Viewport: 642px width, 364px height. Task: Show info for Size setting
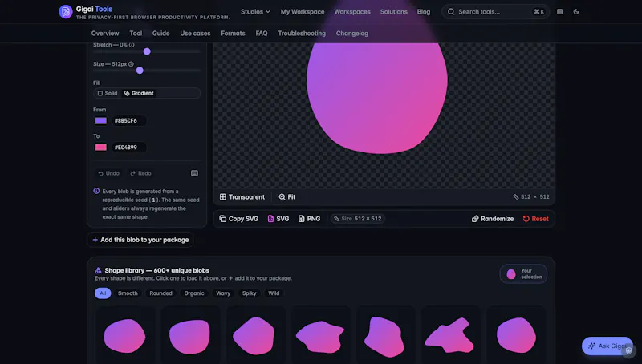pyautogui.click(x=131, y=64)
